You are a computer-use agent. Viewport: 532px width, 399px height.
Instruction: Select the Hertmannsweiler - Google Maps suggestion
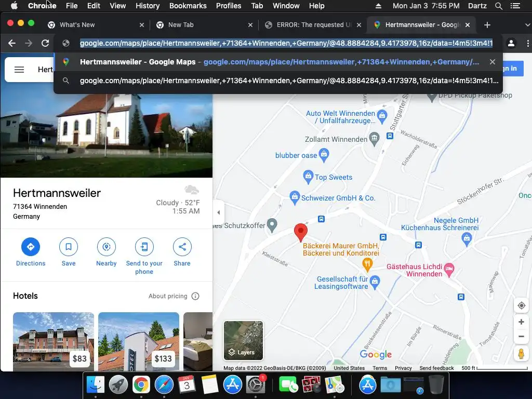[278, 62]
